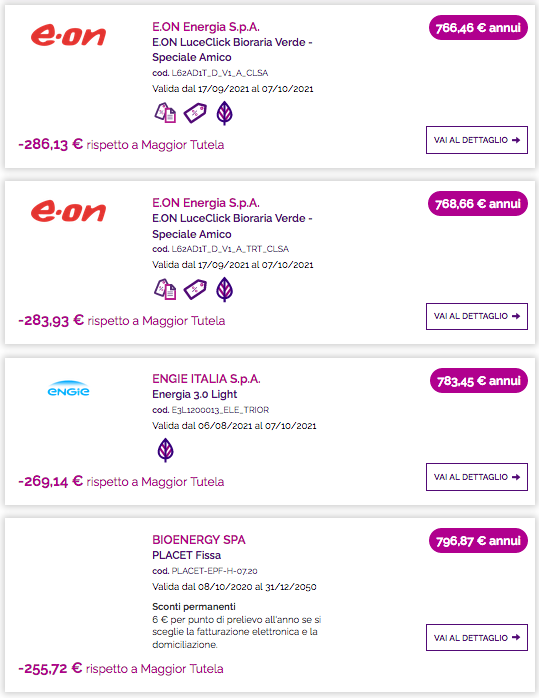Click documents discount icon in first E.ON offer
539x698 pixels.
[165, 113]
